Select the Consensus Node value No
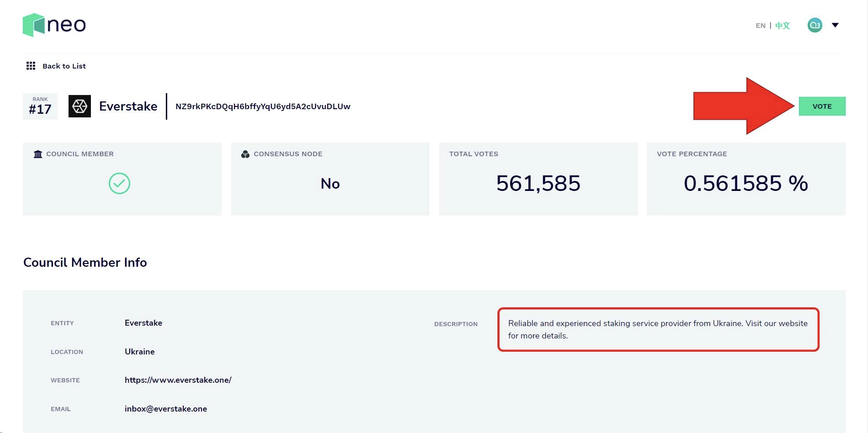This screenshot has width=868, height=433. pyautogui.click(x=330, y=184)
